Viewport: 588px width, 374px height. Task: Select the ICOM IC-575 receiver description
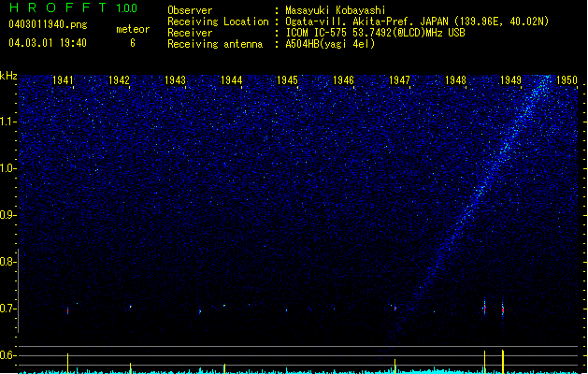[x=375, y=33]
